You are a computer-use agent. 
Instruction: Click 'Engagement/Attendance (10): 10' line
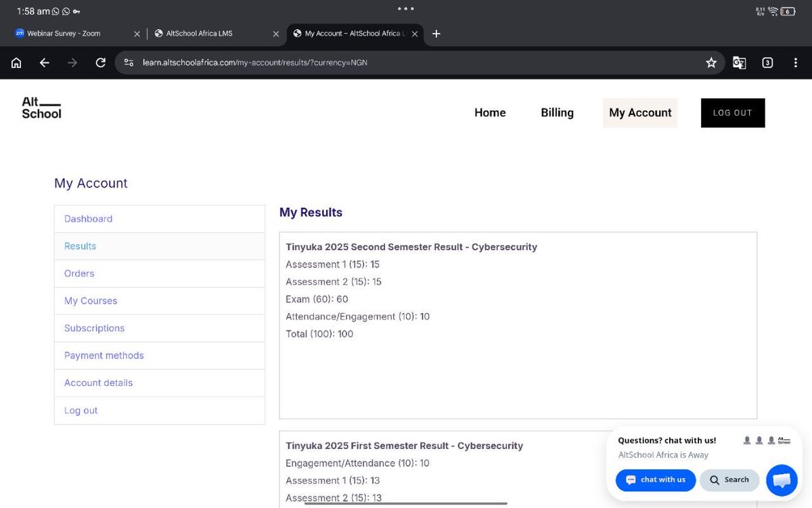coord(357,463)
